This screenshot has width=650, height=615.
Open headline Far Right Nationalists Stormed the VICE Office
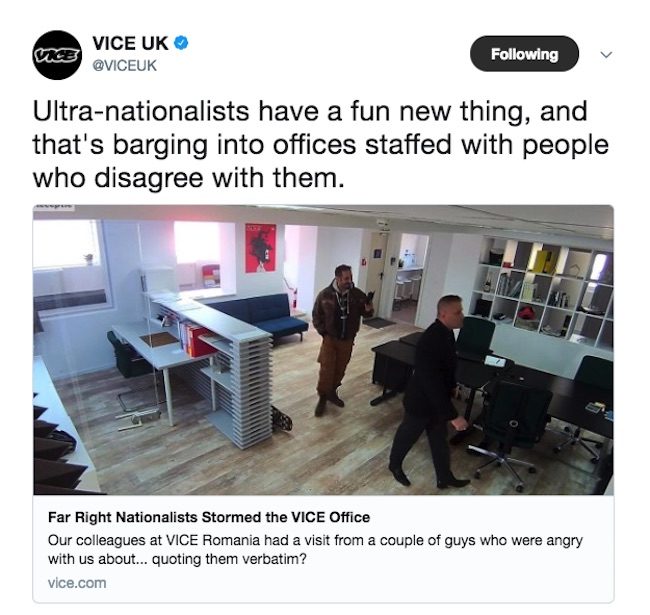point(209,517)
